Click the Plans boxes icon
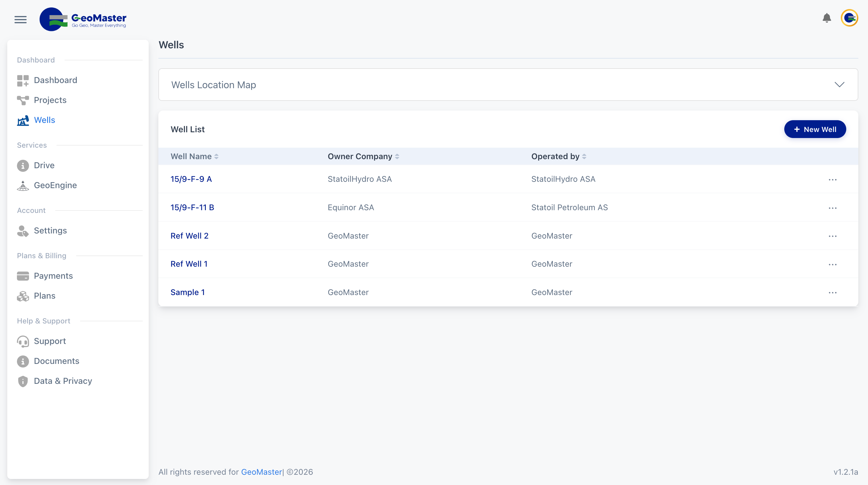 [x=23, y=296]
